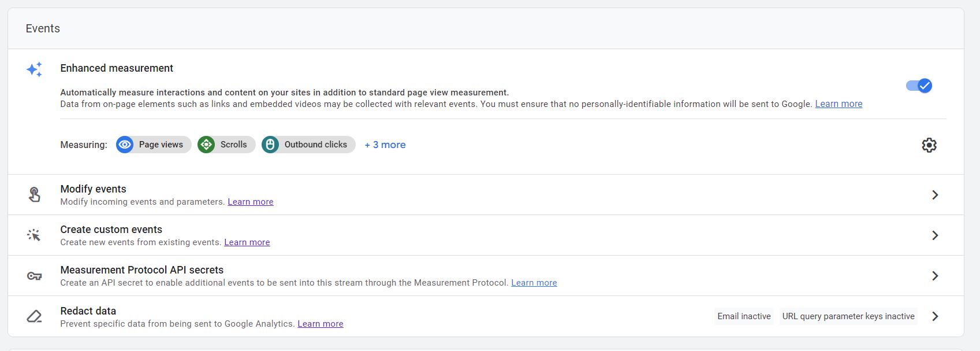Image resolution: width=980 pixels, height=351 pixels.
Task: Open Redact data chevron arrow
Action: pyautogui.click(x=935, y=316)
